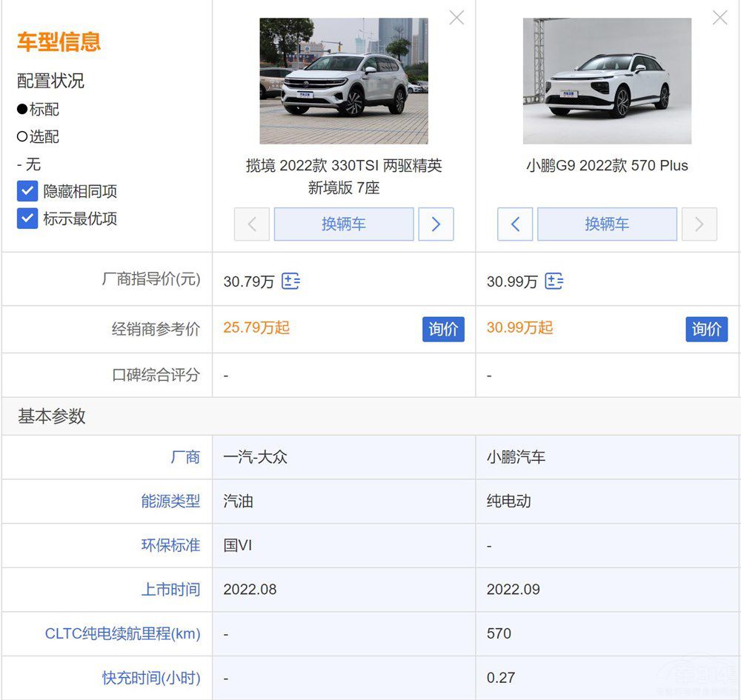
Task: Remove 揽境 from comparison via its X icon
Action: tap(456, 17)
